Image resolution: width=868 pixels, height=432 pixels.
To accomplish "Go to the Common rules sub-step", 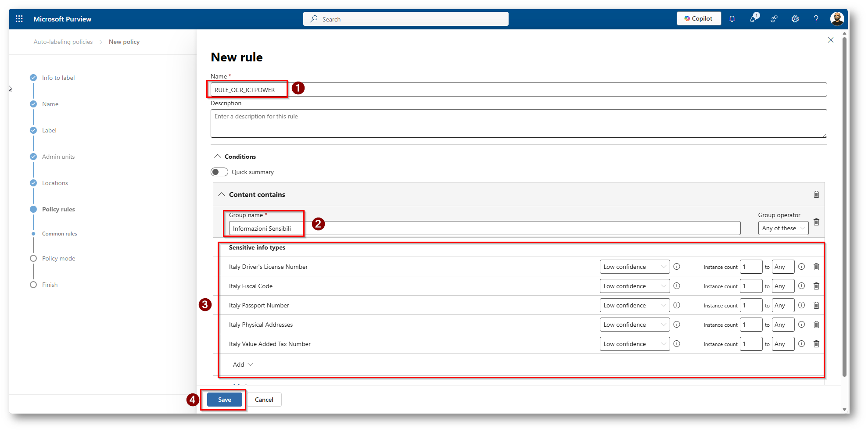I will 59,234.
